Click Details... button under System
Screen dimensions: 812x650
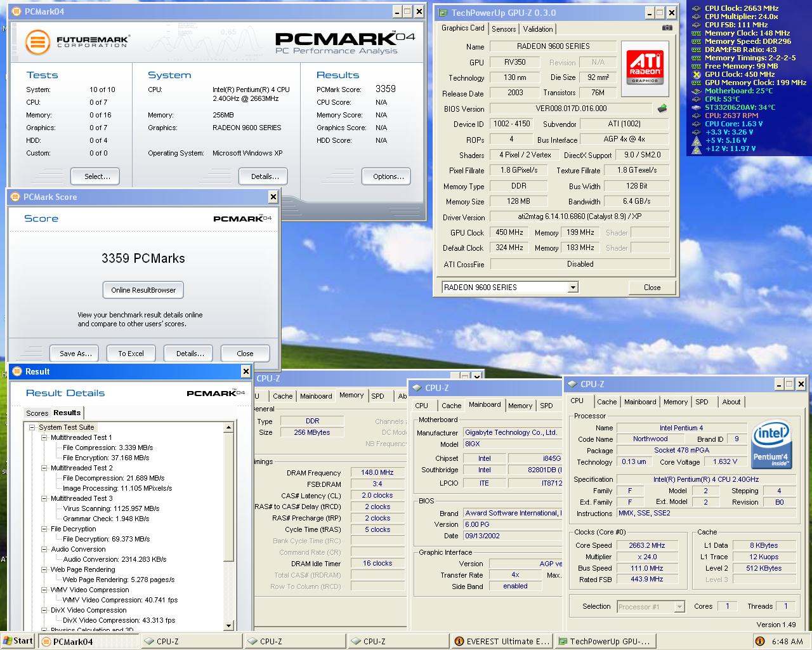(265, 176)
